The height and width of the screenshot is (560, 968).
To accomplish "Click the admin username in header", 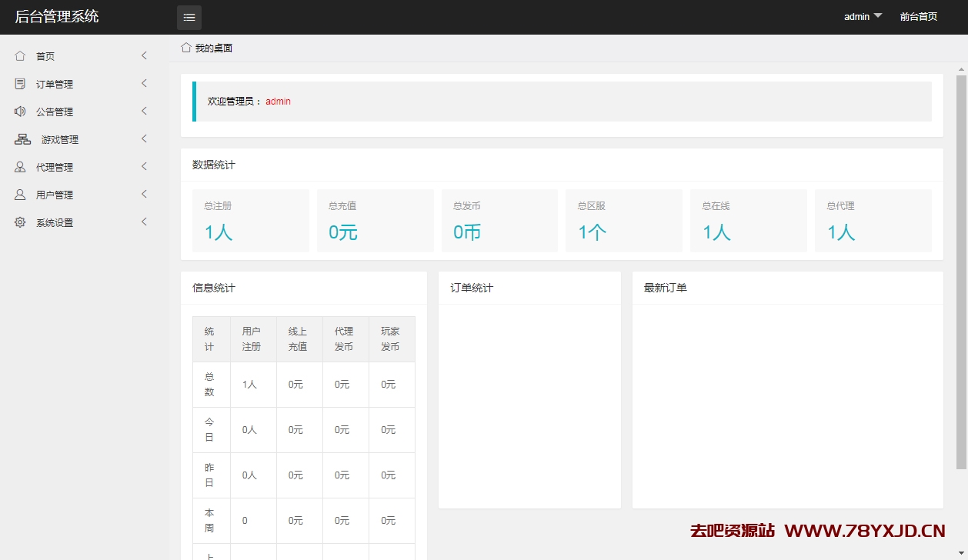I will [856, 17].
